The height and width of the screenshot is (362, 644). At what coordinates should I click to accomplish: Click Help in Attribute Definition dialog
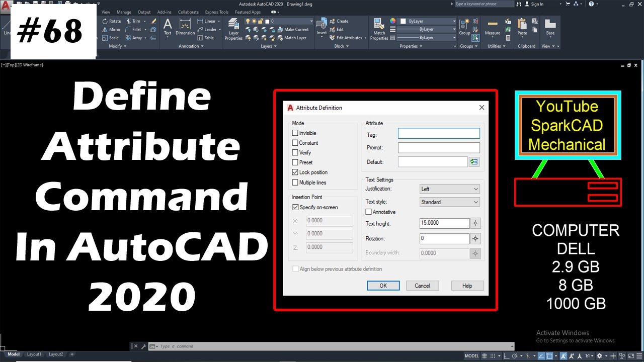tap(467, 286)
